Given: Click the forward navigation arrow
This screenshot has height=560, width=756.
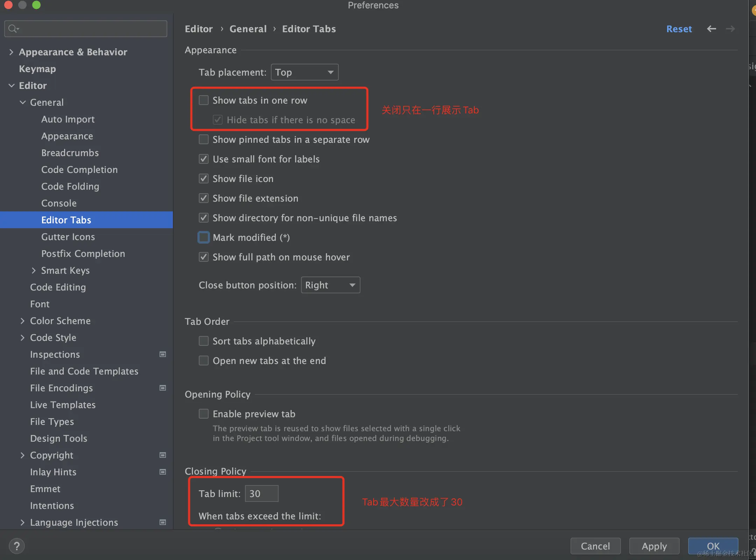Looking at the screenshot, I should tap(730, 29).
